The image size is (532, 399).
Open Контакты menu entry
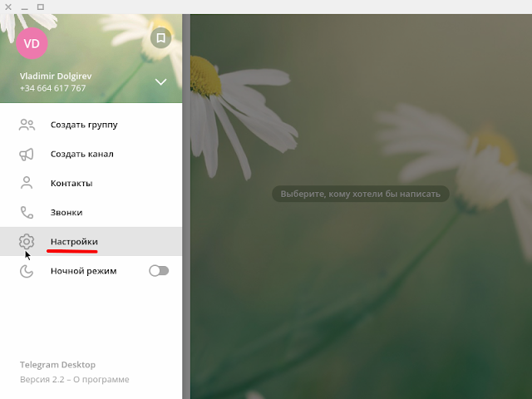[91, 183]
